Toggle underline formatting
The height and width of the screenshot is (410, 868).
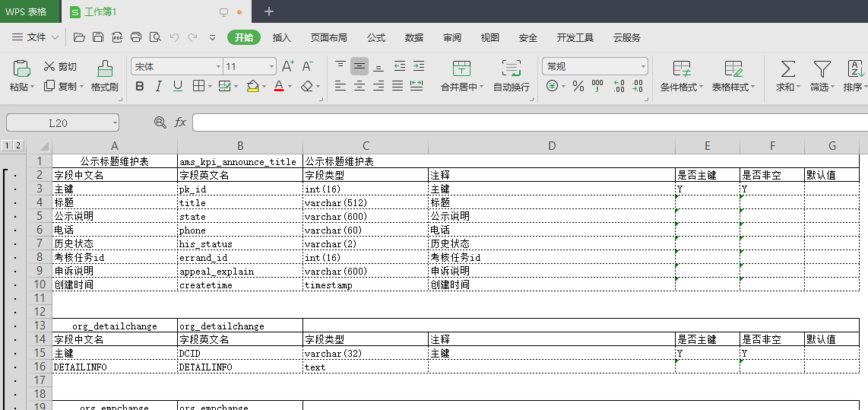click(178, 86)
